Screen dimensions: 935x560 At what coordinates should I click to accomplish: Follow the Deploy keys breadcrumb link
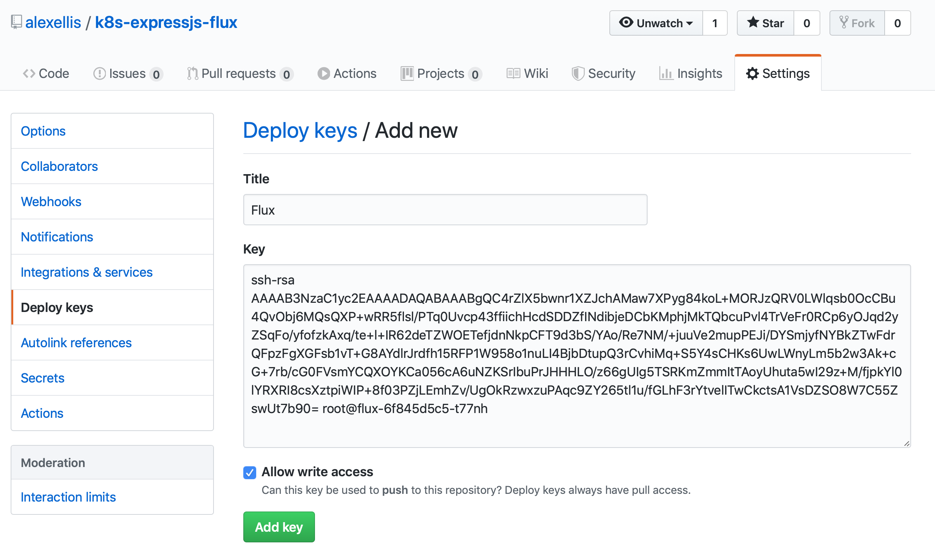tap(300, 131)
